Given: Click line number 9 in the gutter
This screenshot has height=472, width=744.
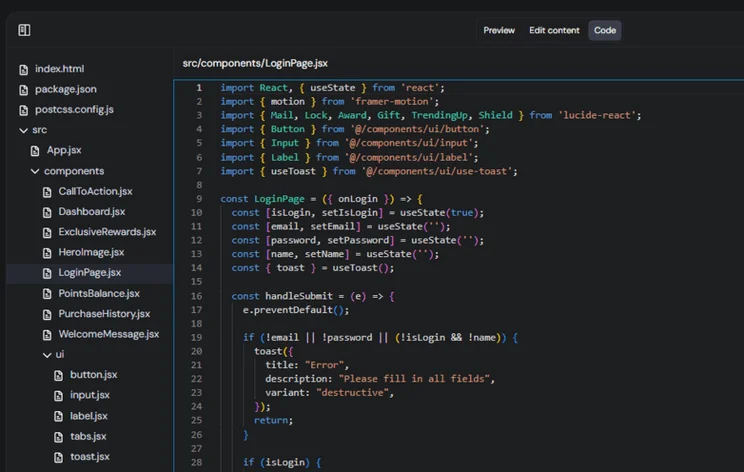Looking at the screenshot, I should [199, 199].
